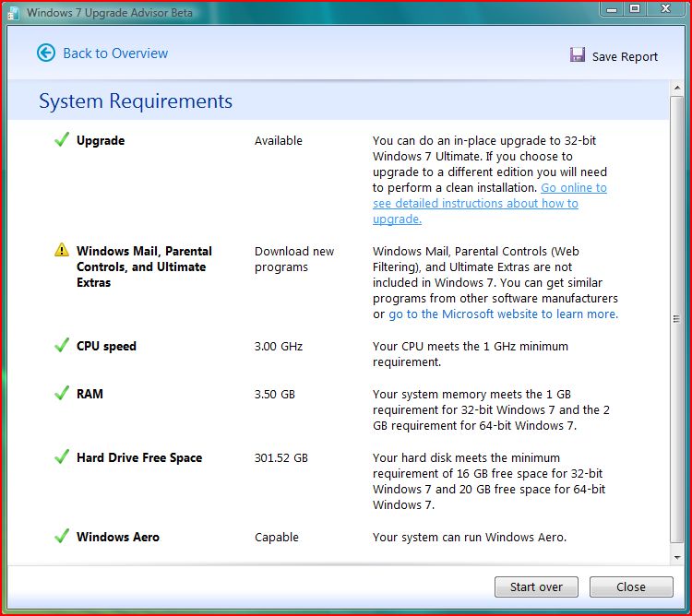Click the back arrow circle icon
The height and width of the screenshot is (616, 692).
pos(46,53)
